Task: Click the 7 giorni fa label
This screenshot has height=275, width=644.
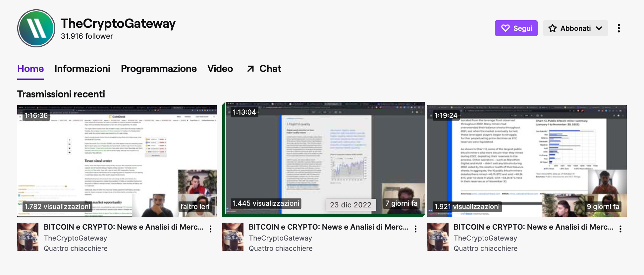Action: 401,203
